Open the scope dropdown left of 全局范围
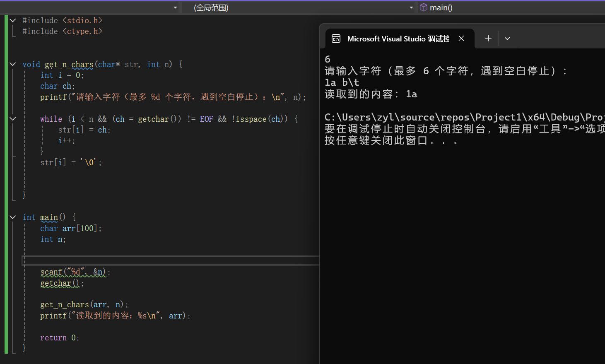The image size is (605, 364). [x=175, y=7]
